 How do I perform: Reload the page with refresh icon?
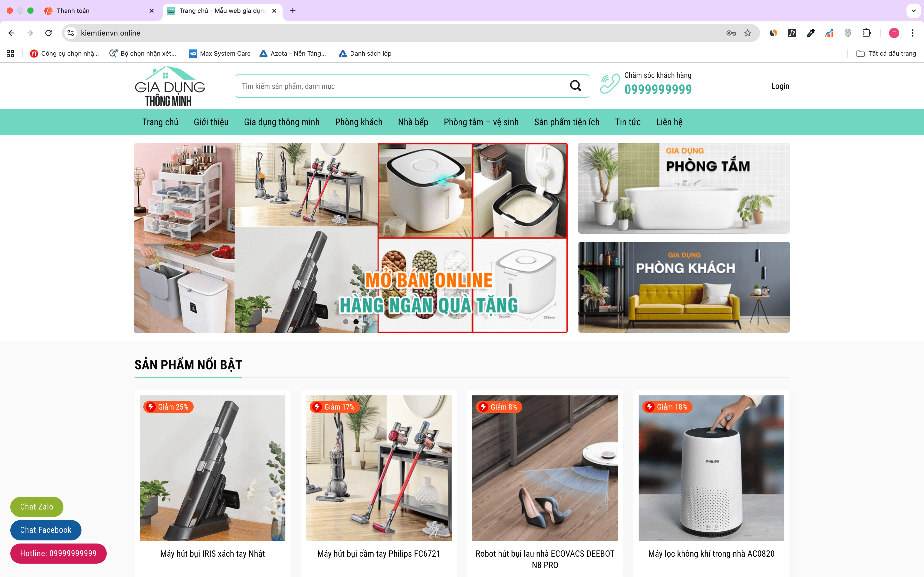tap(48, 33)
